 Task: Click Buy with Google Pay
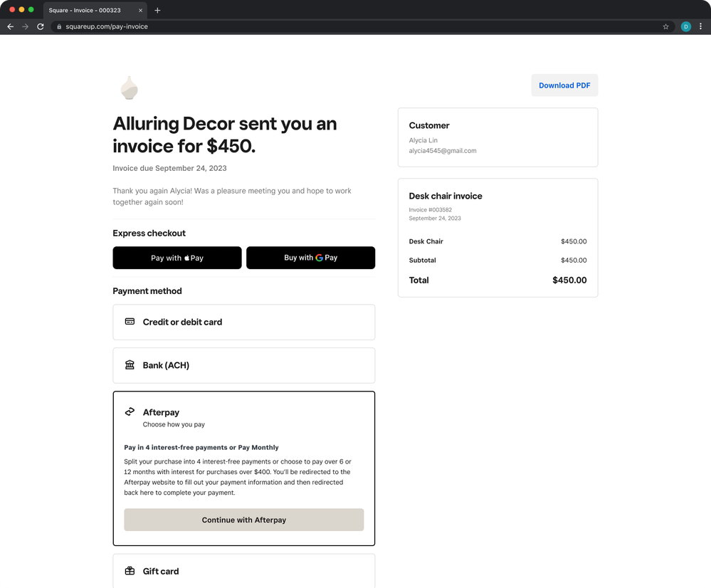coord(310,258)
